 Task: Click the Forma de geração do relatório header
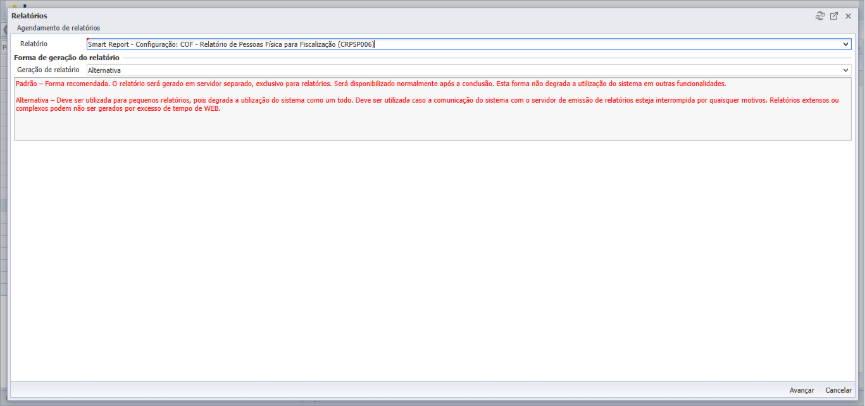[x=67, y=57]
